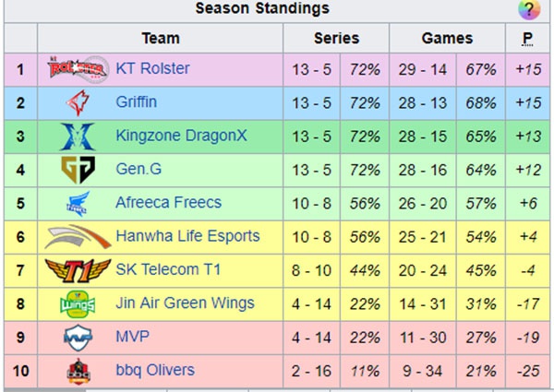
Task: Click the Afreeca Freecs logo
Action: coord(78,203)
